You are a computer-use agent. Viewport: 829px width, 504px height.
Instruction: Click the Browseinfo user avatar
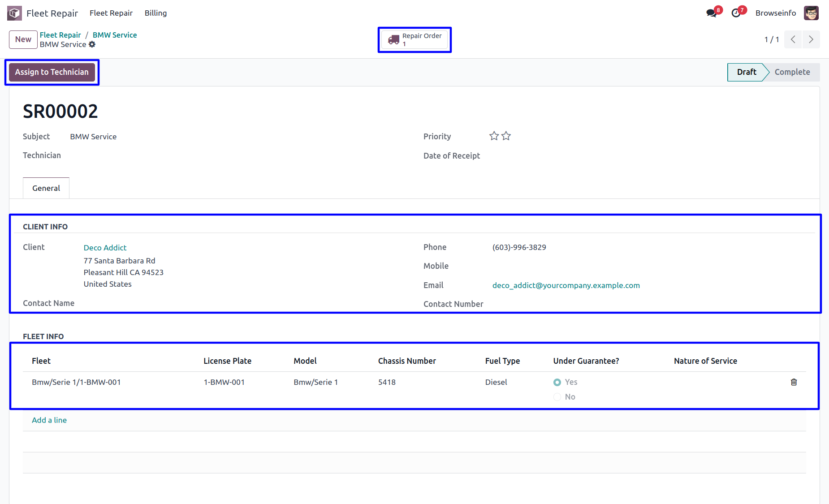[811, 13]
